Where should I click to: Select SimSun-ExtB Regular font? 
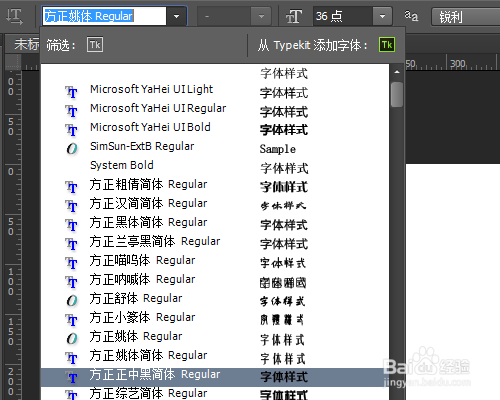tap(215, 146)
